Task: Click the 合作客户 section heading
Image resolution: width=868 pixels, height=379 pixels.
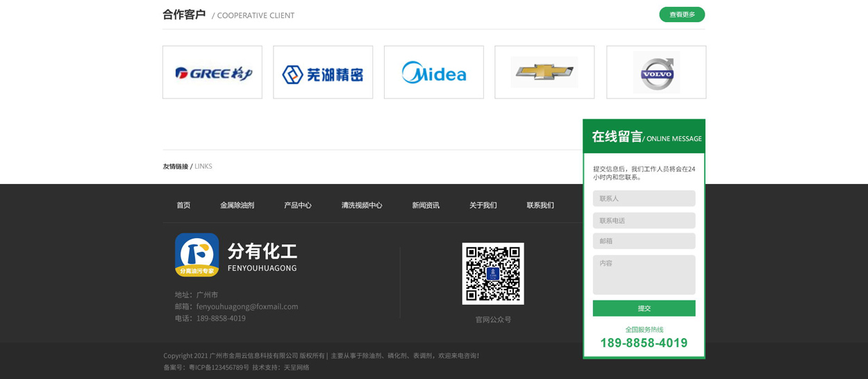Action: point(184,15)
